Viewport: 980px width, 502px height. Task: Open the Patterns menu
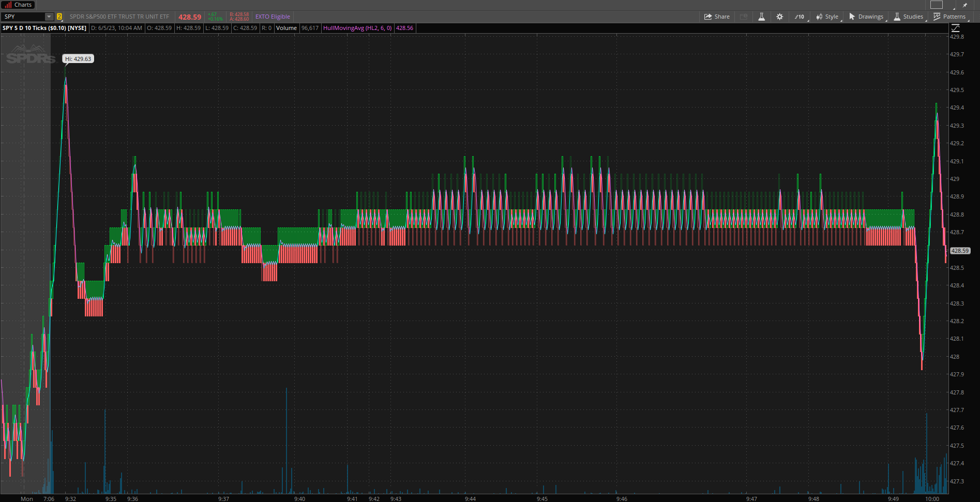coord(949,17)
